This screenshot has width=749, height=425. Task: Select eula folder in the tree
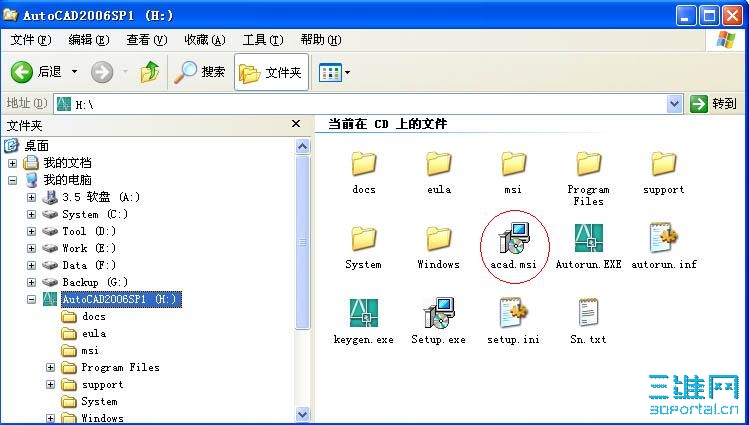pos(94,334)
